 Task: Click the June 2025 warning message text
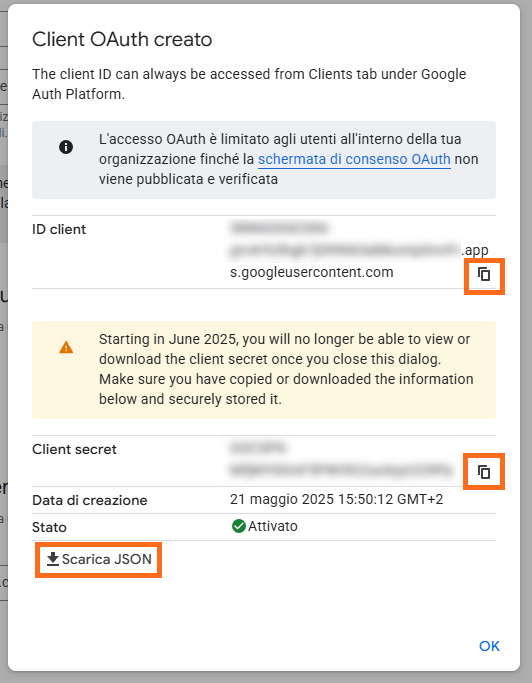pos(286,369)
